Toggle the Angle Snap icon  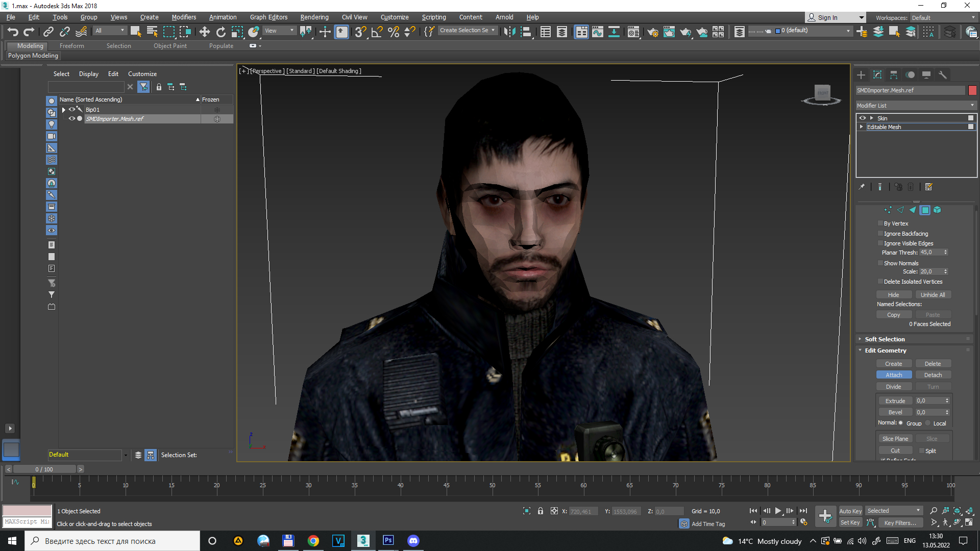click(x=377, y=32)
